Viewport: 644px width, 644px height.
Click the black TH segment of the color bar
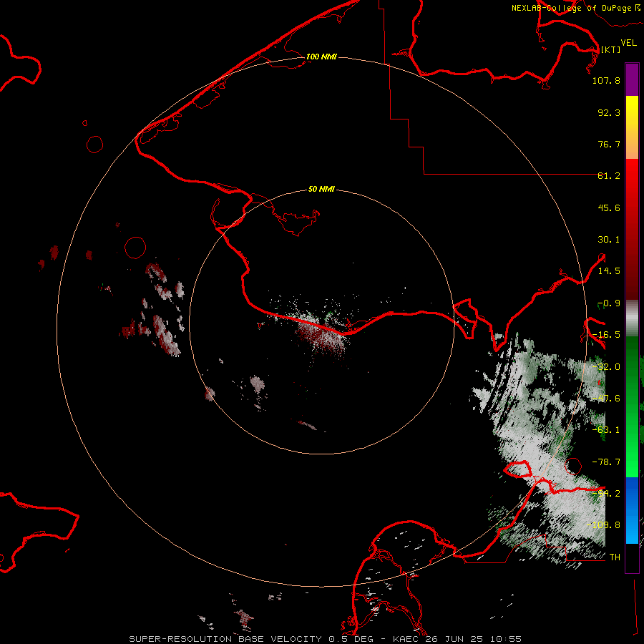[632, 557]
